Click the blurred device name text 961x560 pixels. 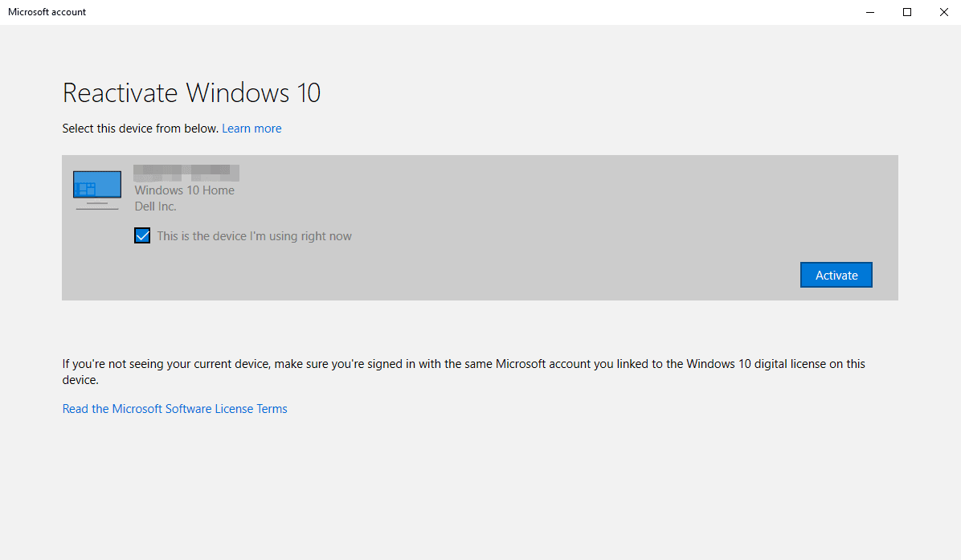(x=186, y=172)
